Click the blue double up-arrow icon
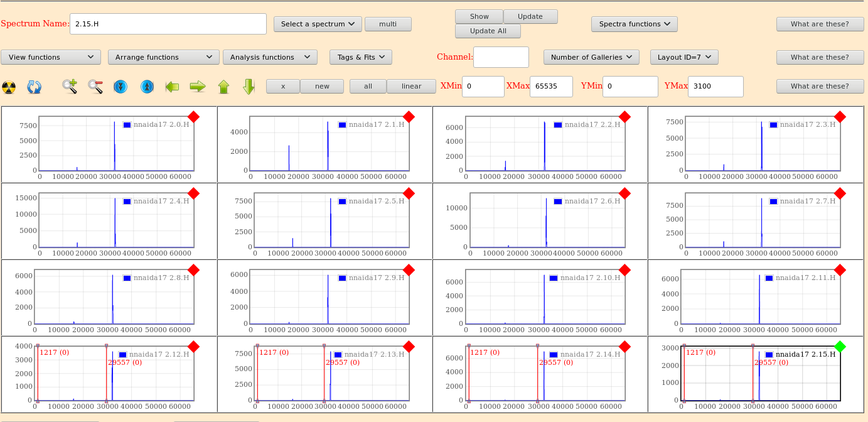This screenshot has height=422, width=868. point(146,87)
